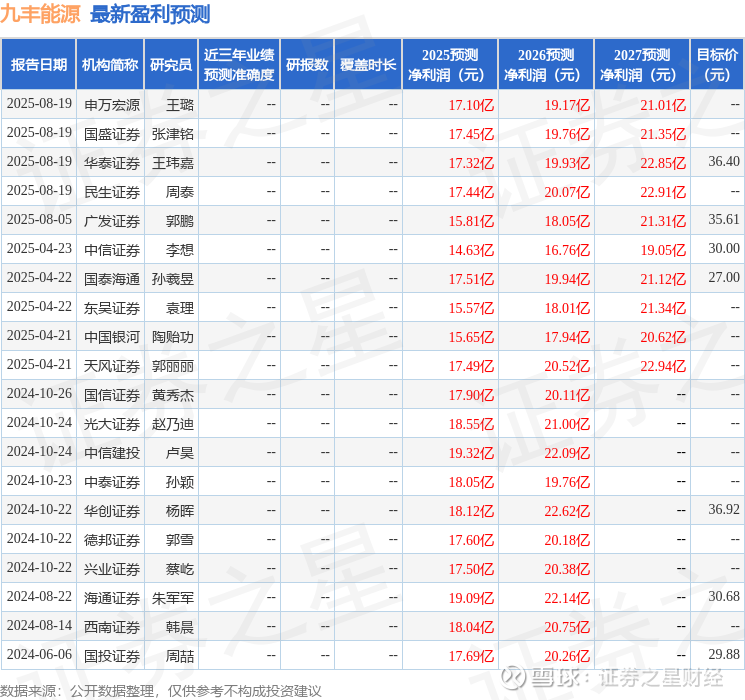Select the 国投证券 institution cell
This screenshot has width=745, height=700.
[x=112, y=656]
